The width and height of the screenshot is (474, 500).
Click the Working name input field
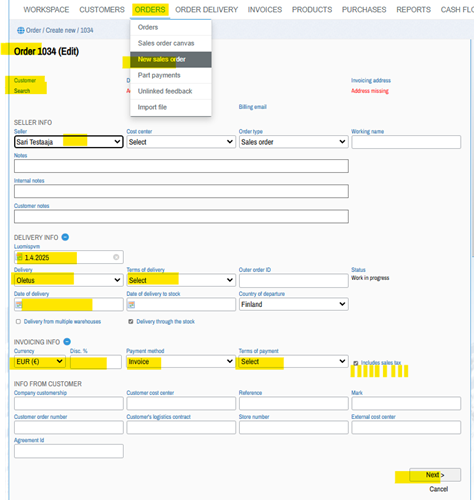[x=406, y=142]
